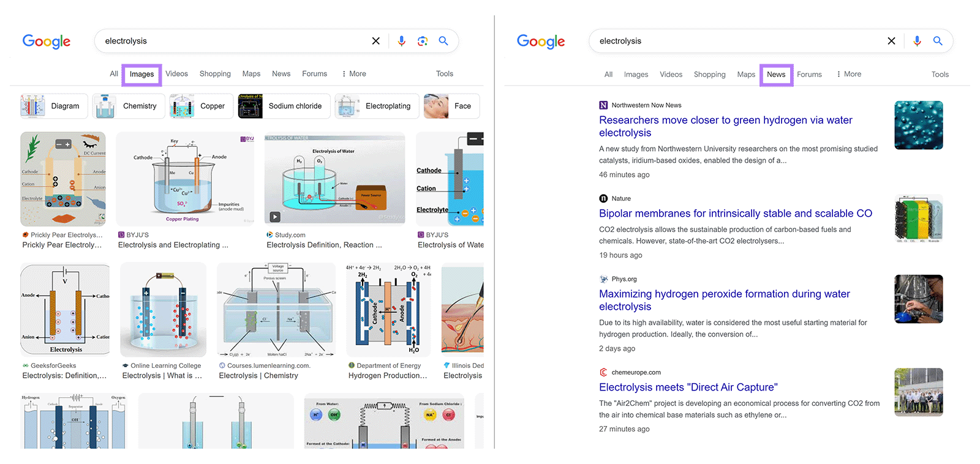This screenshot has height=464, width=980.
Task: Click BYJU'S copper plating diagram image
Action: coord(185,179)
